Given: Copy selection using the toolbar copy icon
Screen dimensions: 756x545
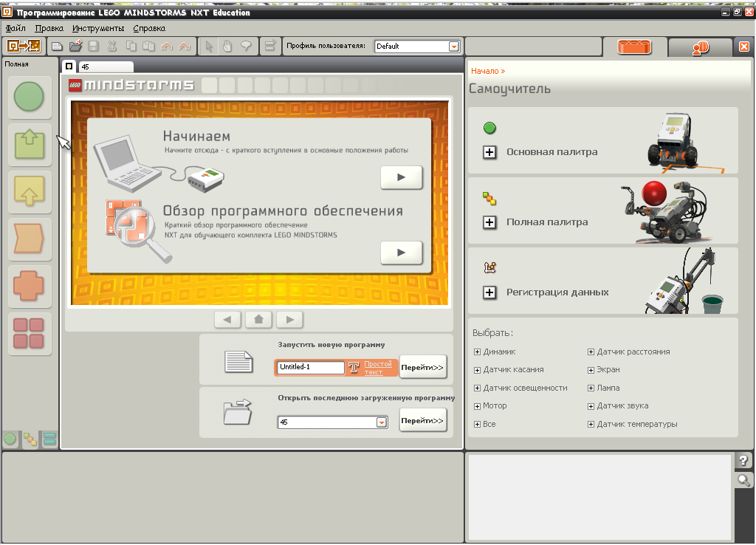Looking at the screenshot, I should [x=131, y=47].
